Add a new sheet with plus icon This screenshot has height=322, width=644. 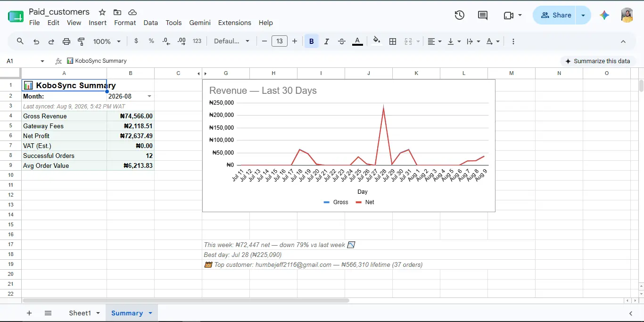[x=29, y=313]
